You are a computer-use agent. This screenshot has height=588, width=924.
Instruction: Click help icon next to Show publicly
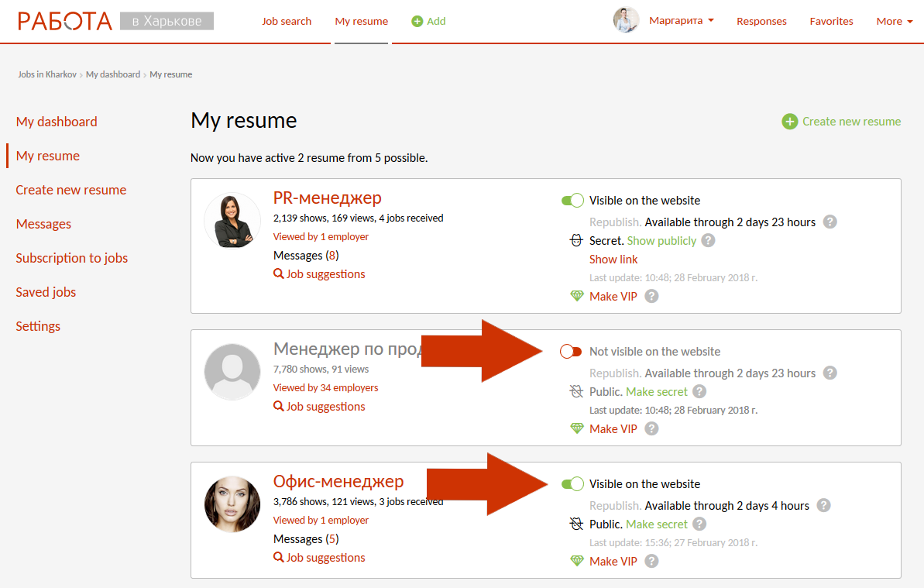[x=708, y=241]
